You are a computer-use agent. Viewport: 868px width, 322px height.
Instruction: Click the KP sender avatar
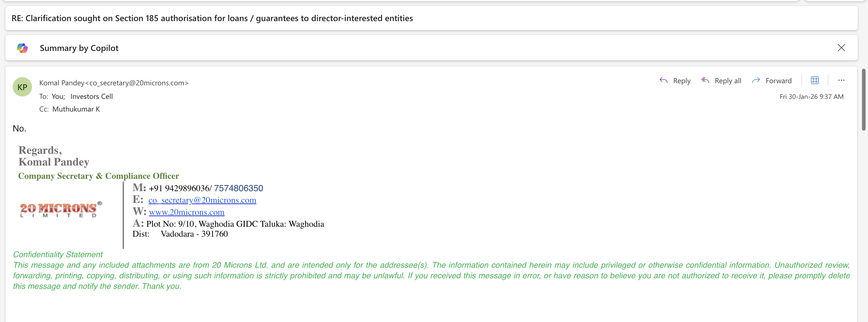[22, 87]
